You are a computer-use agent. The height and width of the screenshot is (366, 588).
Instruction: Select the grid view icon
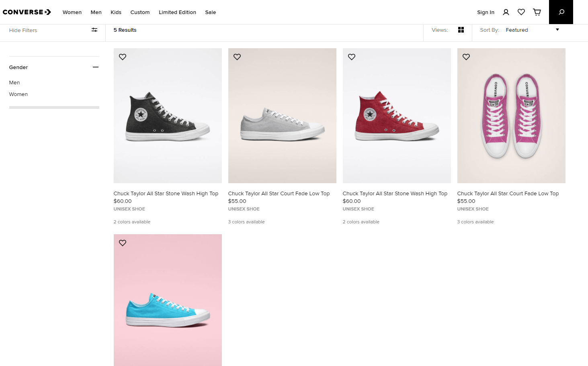coord(461,30)
